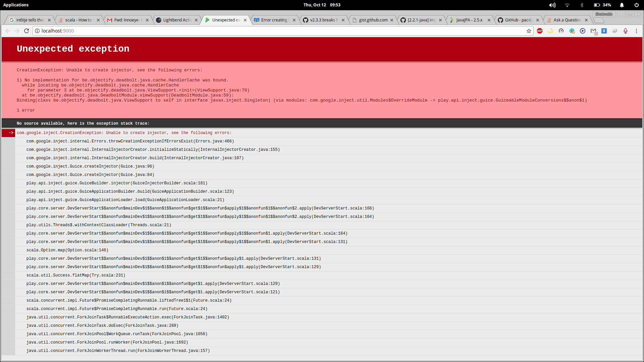
Task: Click the Grammarly extension icon
Action: [x=572, y=31]
